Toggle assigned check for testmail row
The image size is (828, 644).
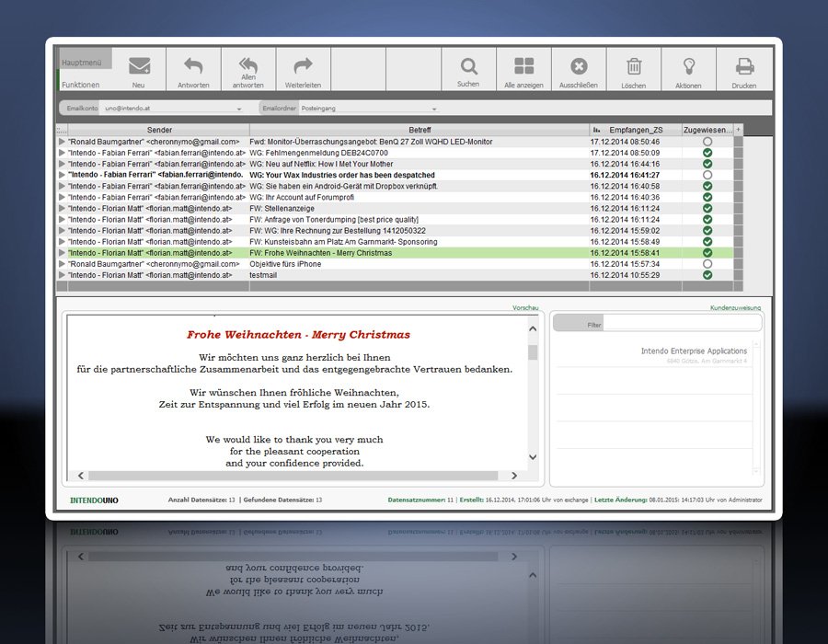coord(707,274)
